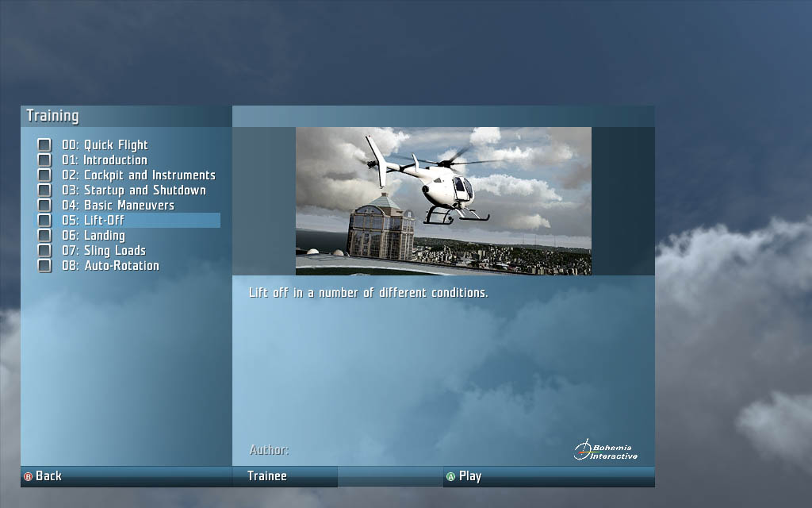Check the box beside 08: Auto-Rotation
Screen dimensions: 812x508
point(44,266)
